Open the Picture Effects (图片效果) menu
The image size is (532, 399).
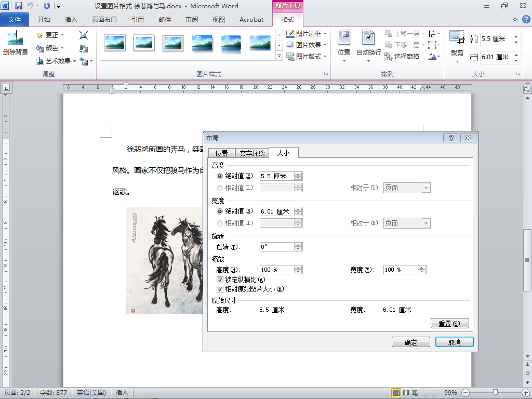click(307, 45)
